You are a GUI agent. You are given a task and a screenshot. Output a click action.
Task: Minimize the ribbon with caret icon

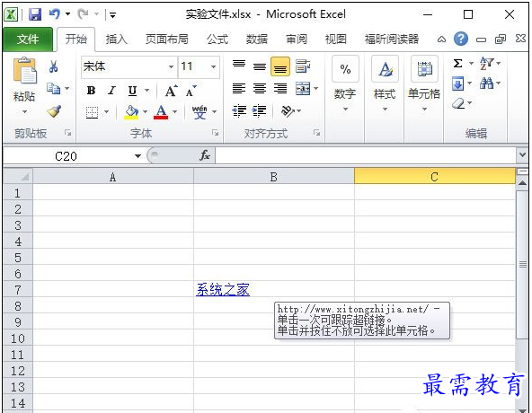[x=441, y=40]
